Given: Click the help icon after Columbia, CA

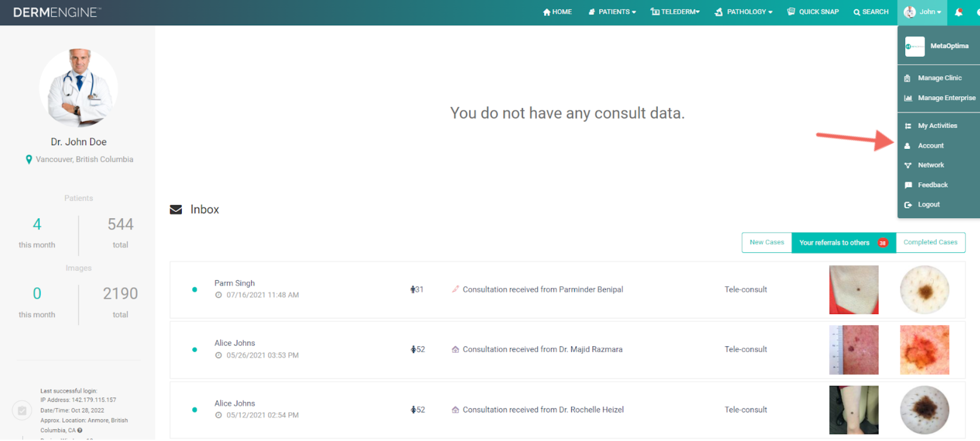Looking at the screenshot, I should pos(80,430).
